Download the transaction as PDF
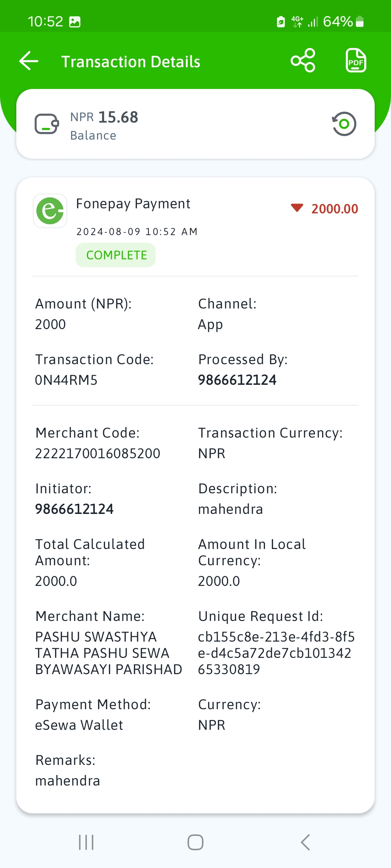The height and width of the screenshot is (868, 391). click(356, 60)
